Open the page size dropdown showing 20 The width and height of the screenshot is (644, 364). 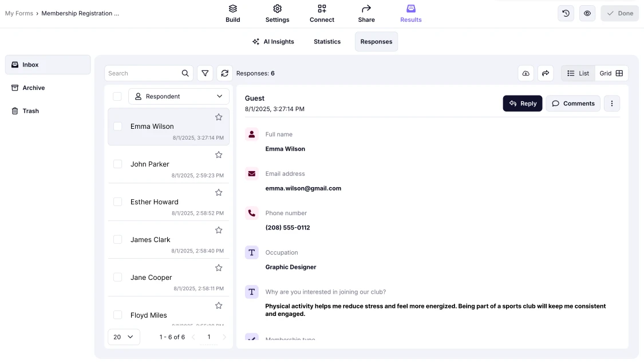(124, 337)
